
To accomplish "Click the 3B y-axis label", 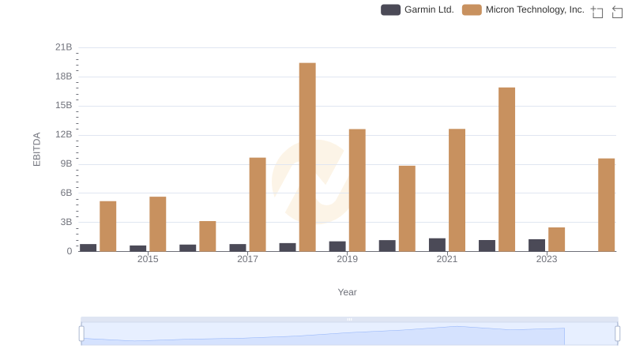I will click(66, 222).
